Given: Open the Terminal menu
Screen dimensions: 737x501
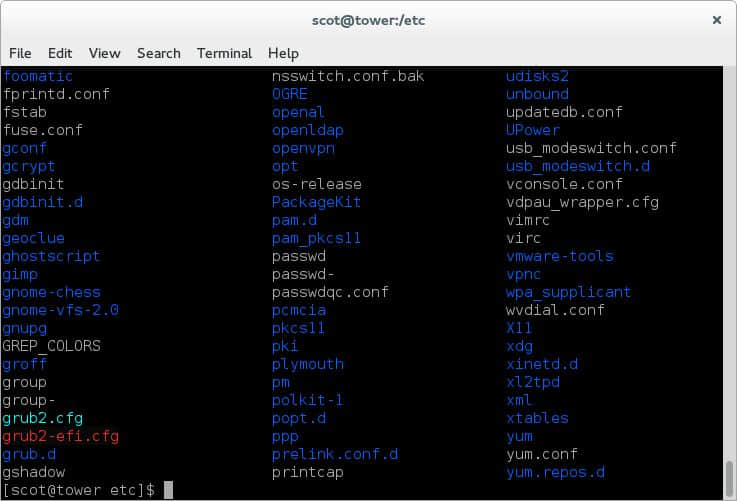Looking at the screenshot, I should point(224,53).
